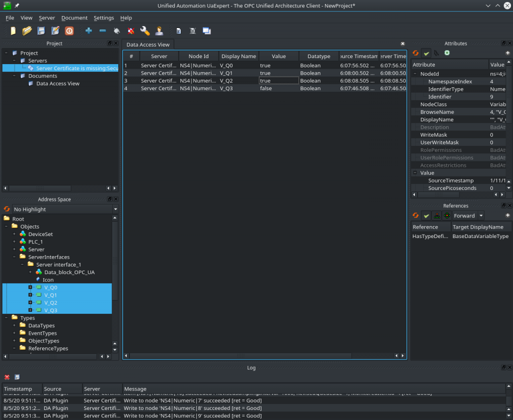Clear the log with the red X icon
Viewport: 513px width, 420px height.
pyautogui.click(x=7, y=377)
